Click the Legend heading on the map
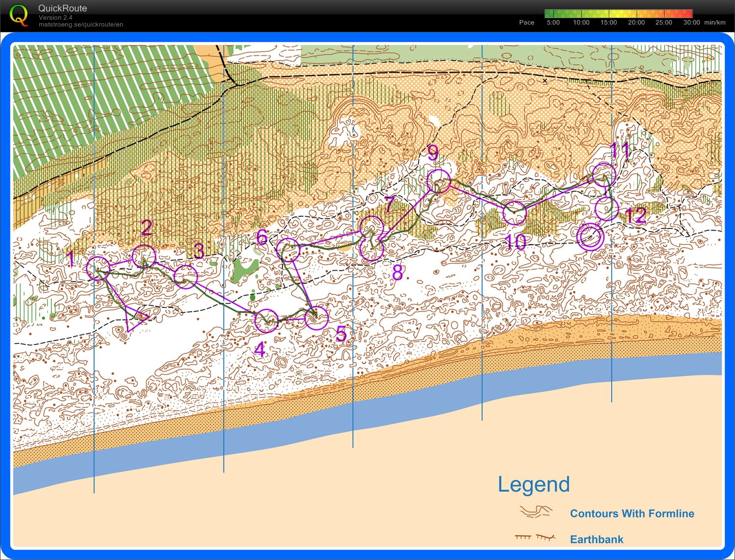Screen dimensions: 735x560 click(533, 485)
